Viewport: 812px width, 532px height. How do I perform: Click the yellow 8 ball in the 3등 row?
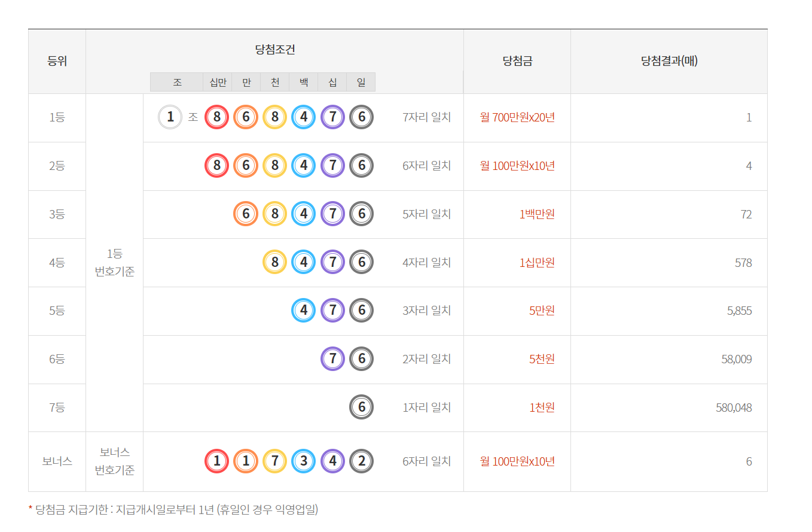(x=275, y=214)
